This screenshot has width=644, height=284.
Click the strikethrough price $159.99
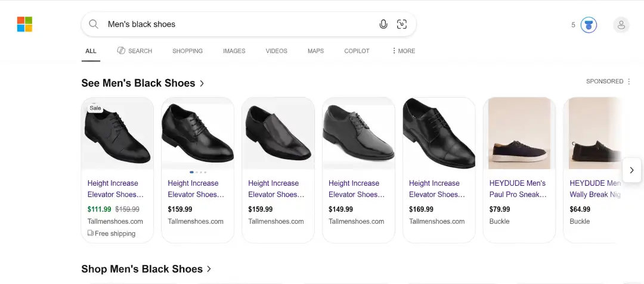(128, 210)
